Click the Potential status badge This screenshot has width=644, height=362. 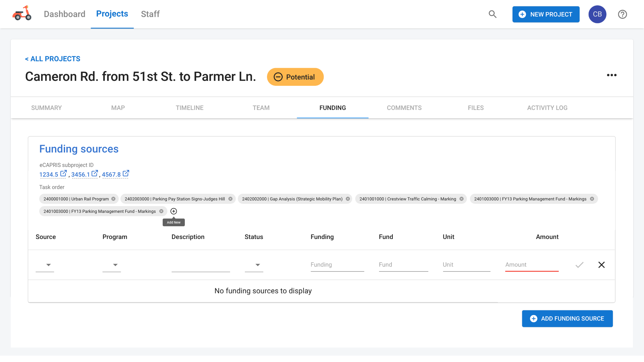(295, 77)
